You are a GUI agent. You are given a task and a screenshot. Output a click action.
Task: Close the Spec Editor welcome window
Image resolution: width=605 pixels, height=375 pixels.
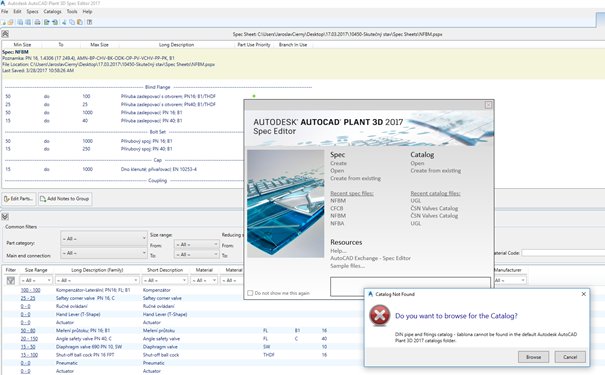pos(488,105)
